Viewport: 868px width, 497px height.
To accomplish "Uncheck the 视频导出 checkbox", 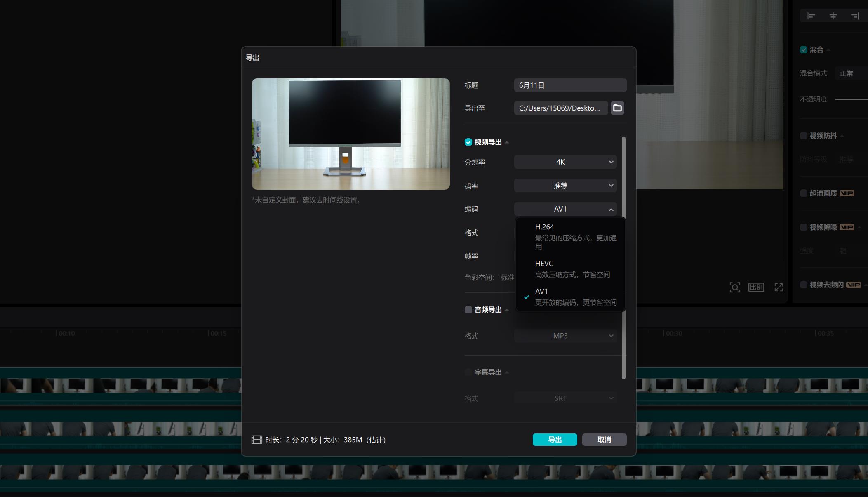I will [x=468, y=142].
